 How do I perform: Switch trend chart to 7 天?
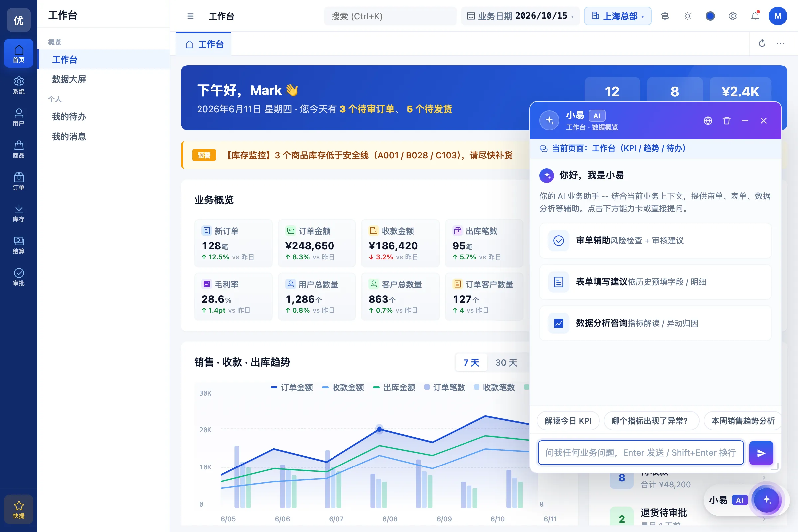(x=471, y=363)
